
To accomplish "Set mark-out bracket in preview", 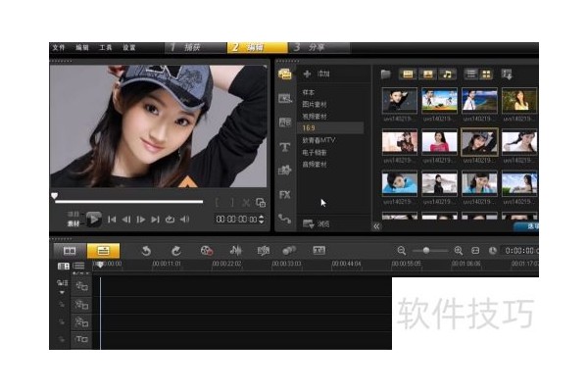I will click(x=232, y=203).
